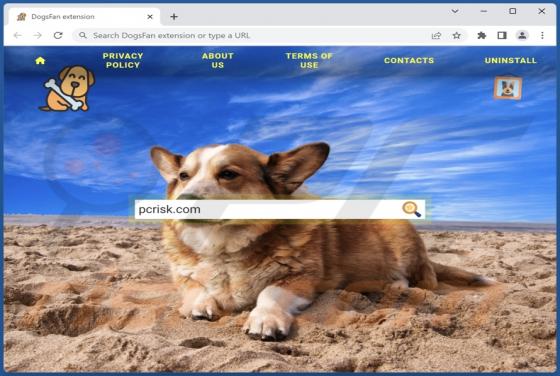Open the Contacts page

pos(409,61)
